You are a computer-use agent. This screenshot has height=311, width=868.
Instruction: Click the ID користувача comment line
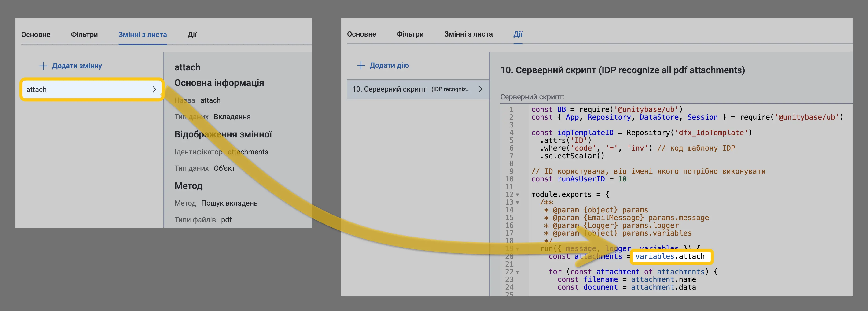pos(648,171)
